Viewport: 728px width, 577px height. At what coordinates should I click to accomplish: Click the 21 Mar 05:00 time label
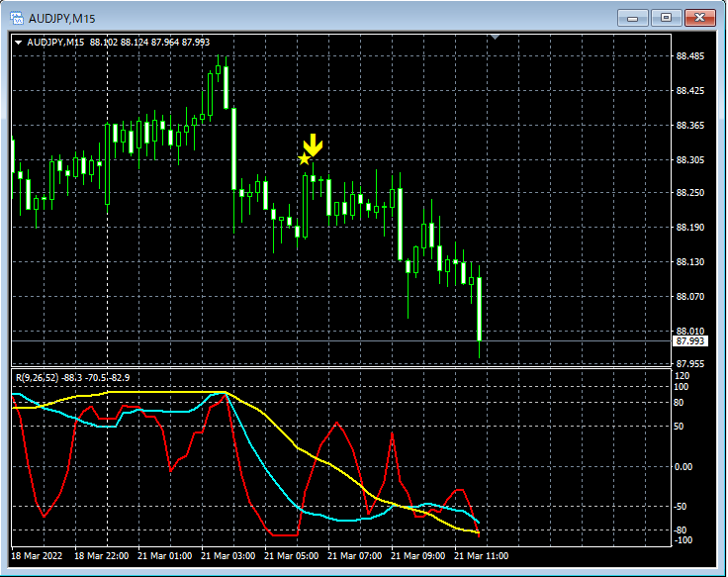[291, 556]
